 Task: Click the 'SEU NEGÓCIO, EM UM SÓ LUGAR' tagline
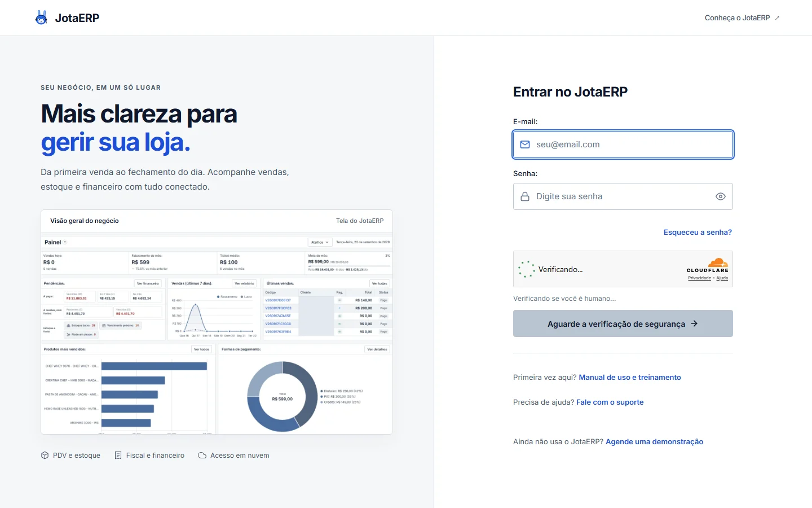[100, 87]
